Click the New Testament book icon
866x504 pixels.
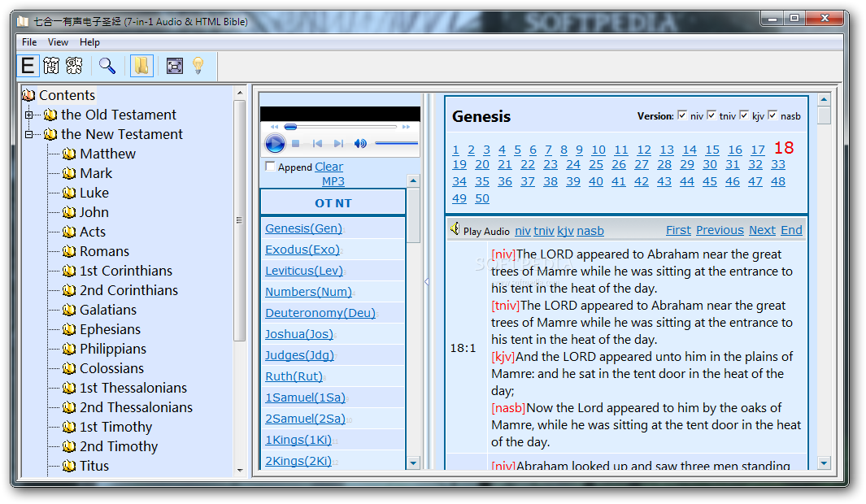point(50,134)
